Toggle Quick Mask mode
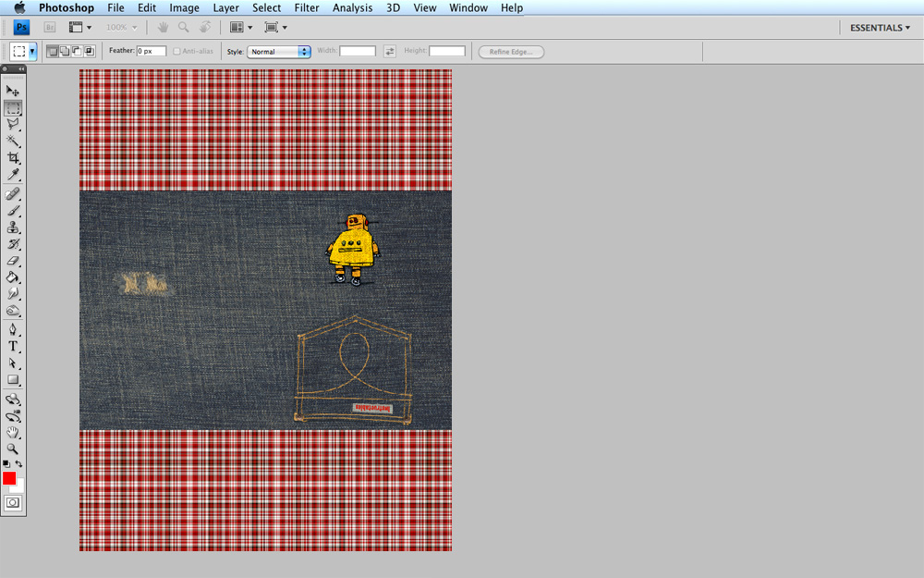Screen dimensions: 924x578 pyautogui.click(x=13, y=503)
